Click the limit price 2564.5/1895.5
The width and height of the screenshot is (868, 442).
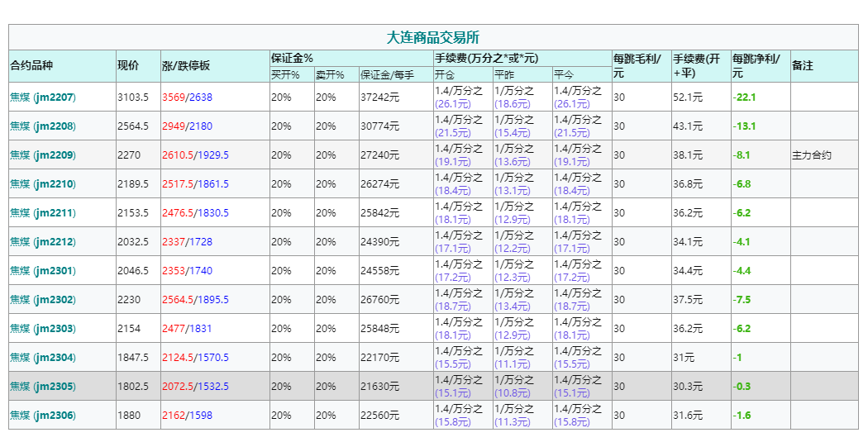(195, 300)
